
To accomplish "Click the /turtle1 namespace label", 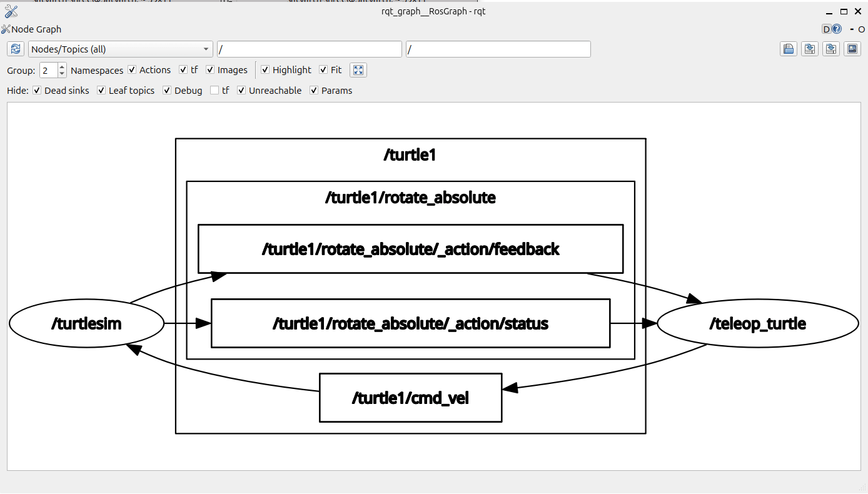I will (410, 155).
